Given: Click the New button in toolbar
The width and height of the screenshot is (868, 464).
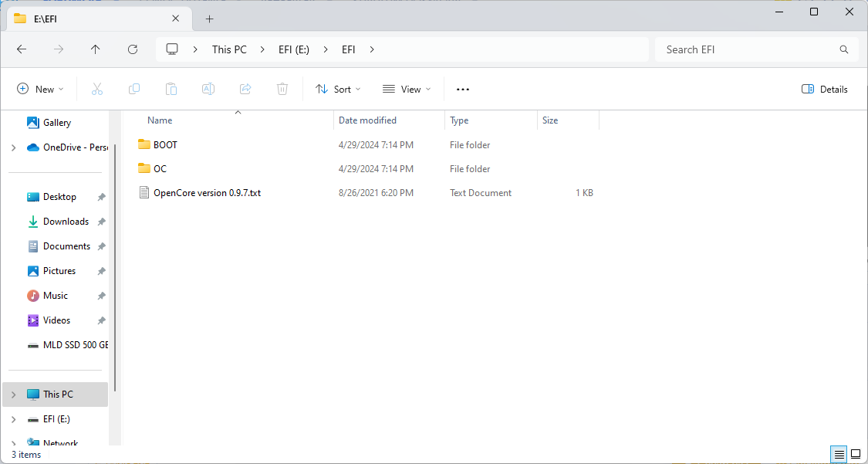Looking at the screenshot, I should pos(41,90).
